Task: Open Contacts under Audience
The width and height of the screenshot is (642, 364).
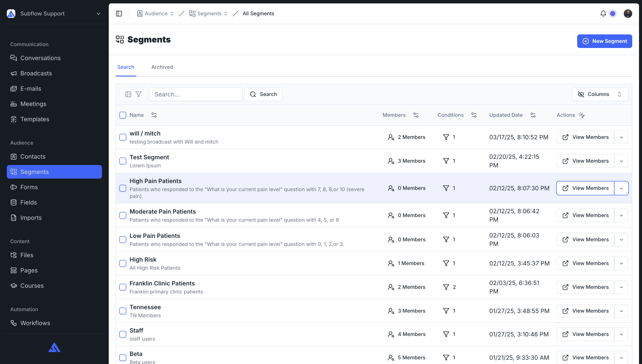Action: (x=54, y=157)
